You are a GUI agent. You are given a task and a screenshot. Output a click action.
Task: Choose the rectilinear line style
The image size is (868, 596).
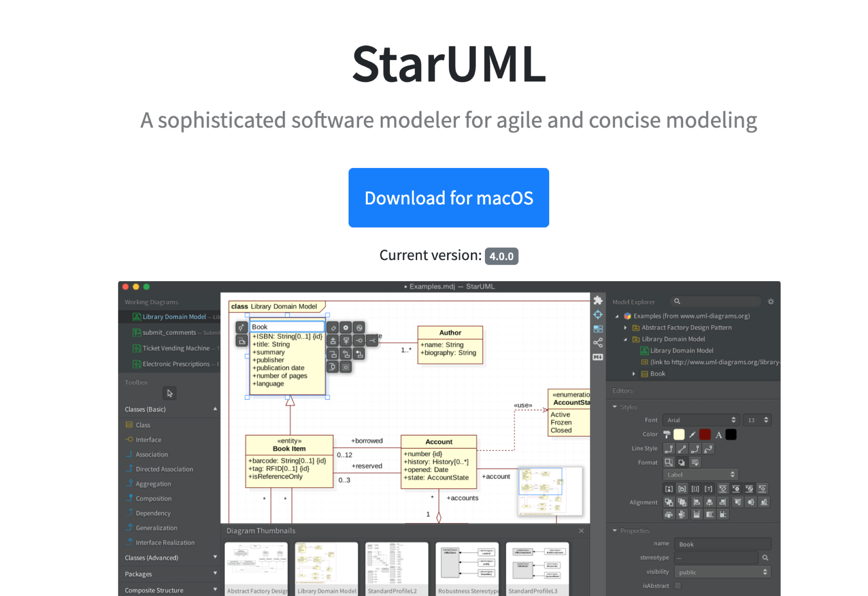coord(669,449)
